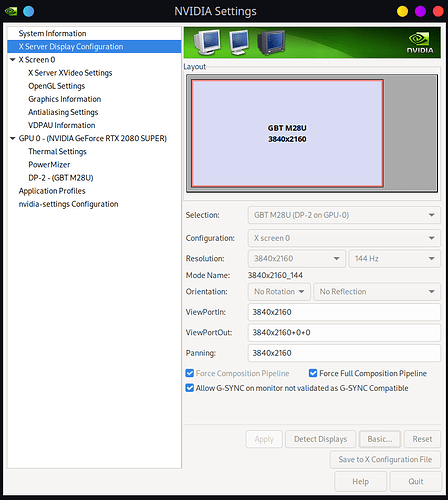The image size is (448, 500).
Task: Select the GBT M28U display in layout
Action: click(x=287, y=133)
